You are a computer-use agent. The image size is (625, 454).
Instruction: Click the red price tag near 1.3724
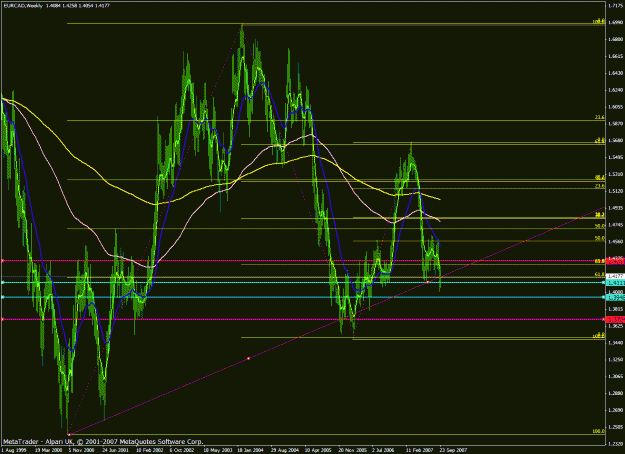[x=614, y=320]
